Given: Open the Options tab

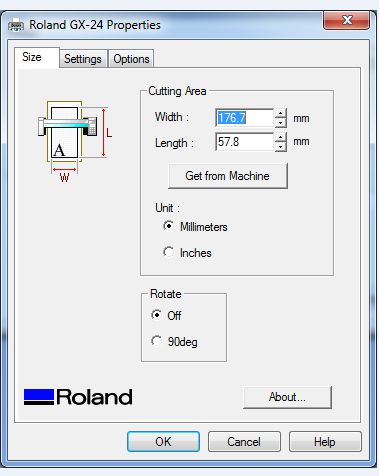Looking at the screenshot, I should tap(131, 59).
